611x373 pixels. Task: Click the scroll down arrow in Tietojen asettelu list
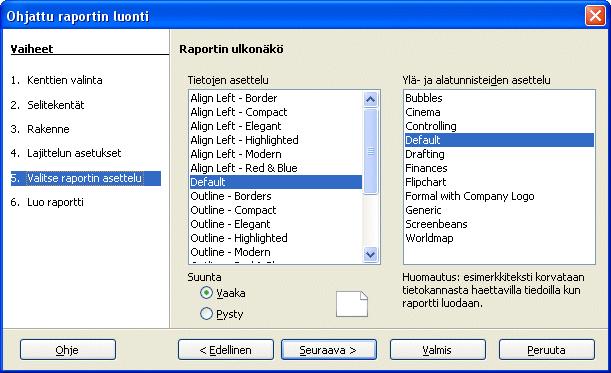(370, 255)
